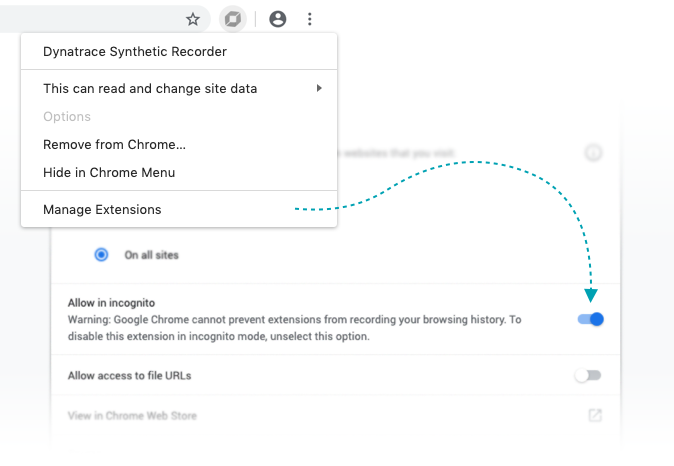Click Allow access to file URLs label
This screenshot has height=466, width=674.
[129, 376]
